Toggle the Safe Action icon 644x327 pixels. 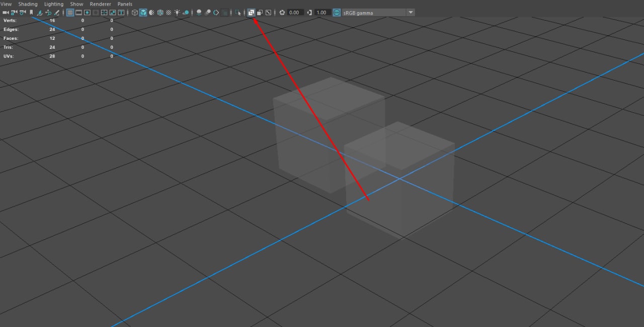[x=113, y=13]
